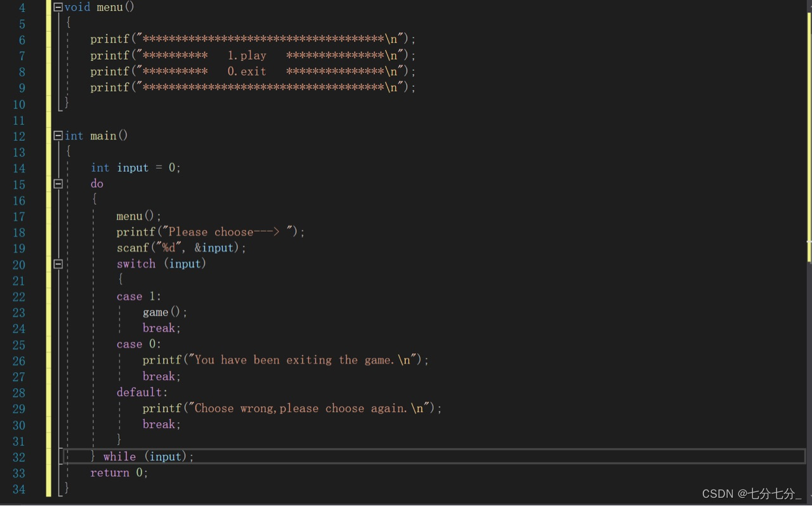Click the '1.play' menu string text

pos(247,56)
